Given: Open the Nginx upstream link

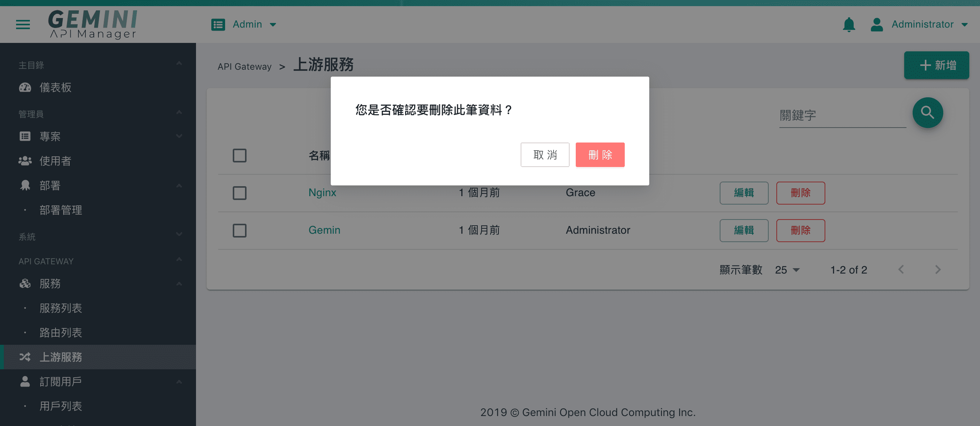Looking at the screenshot, I should point(322,192).
